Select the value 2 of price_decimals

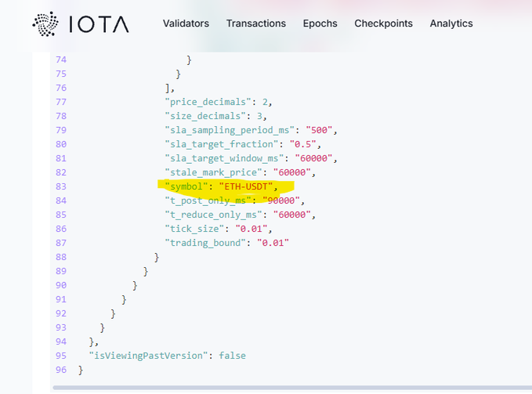pyautogui.click(x=265, y=102)
